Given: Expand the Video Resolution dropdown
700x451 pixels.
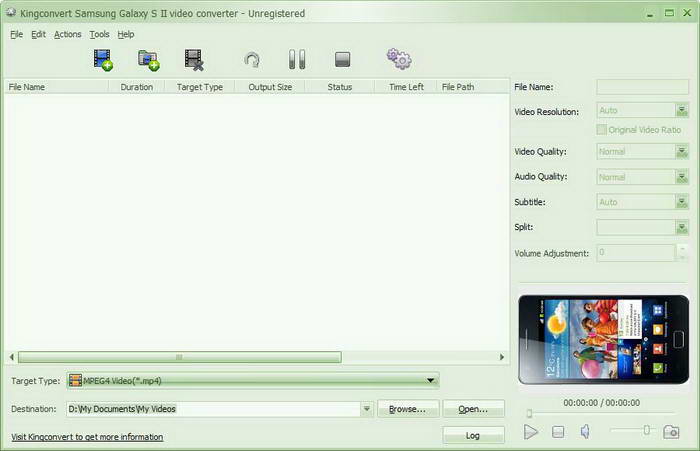Looking at the screenshot, I should tap(682, 110).
